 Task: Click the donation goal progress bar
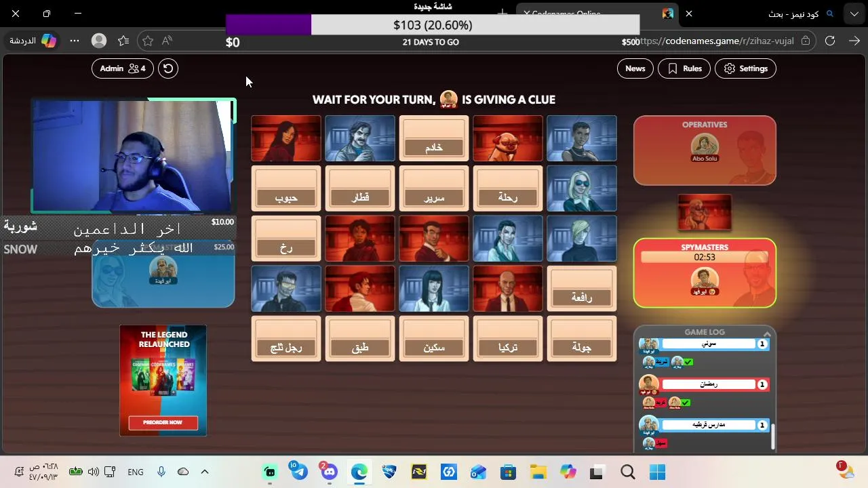click(433, 25)
